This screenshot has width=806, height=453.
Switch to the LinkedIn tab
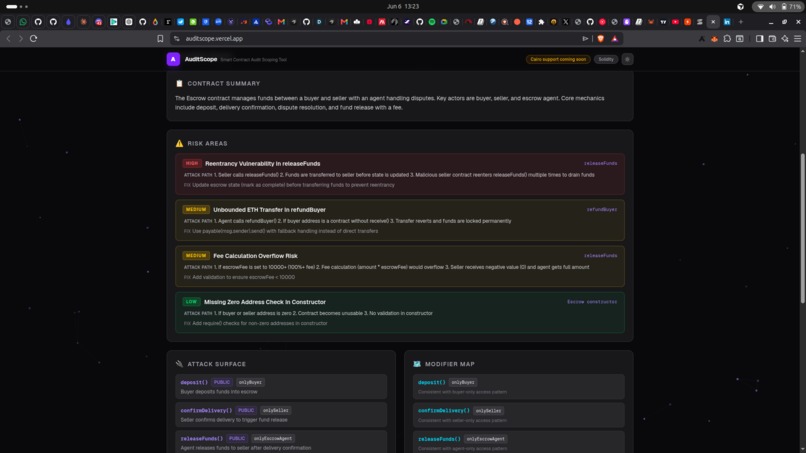click(727, 22)
